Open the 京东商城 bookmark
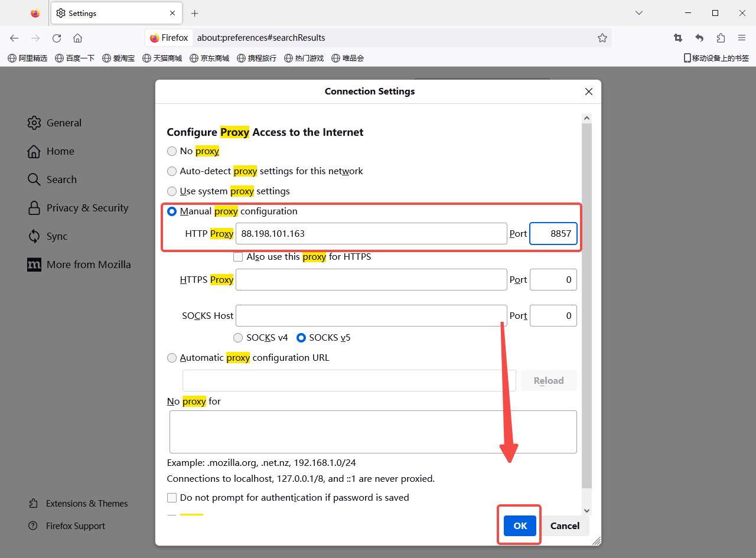Image resolution: width=756 pixels, height=558 pixels. point(210,58)
